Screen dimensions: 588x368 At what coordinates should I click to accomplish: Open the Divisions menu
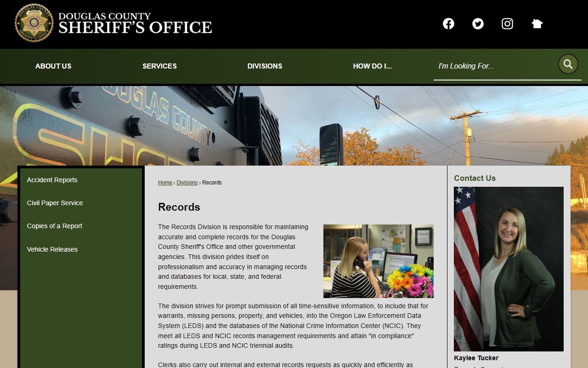265,66
